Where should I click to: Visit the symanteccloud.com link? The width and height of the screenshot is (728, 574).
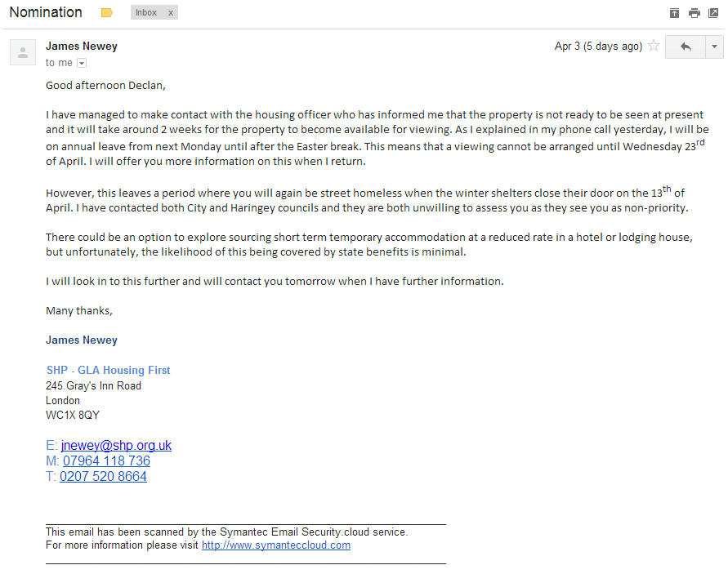[276, 545]
